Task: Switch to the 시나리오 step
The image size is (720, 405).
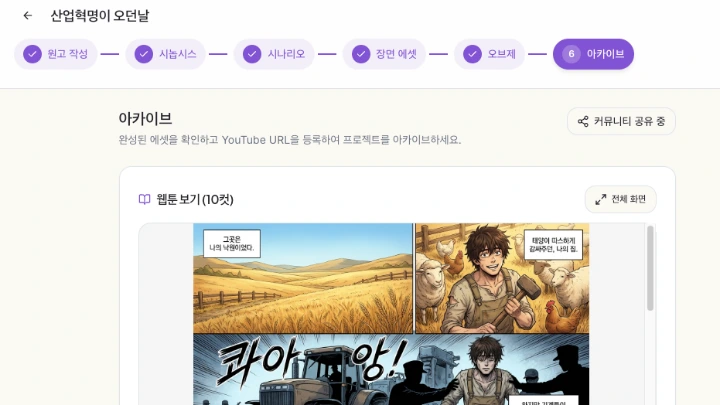Action: click(x=274, y=54)
